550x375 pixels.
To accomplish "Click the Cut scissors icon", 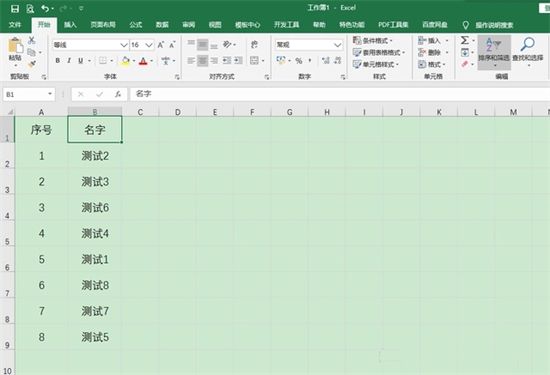I will [x=32, y=40].
